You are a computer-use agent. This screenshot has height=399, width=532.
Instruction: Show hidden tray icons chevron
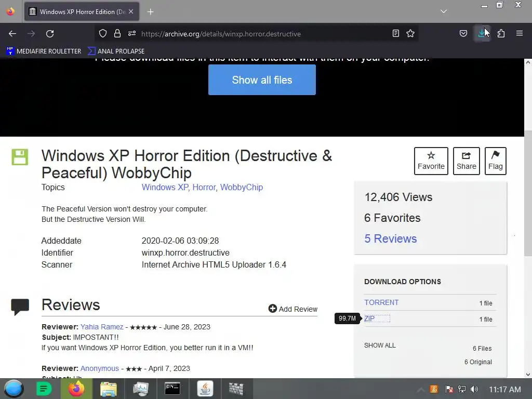tap(420, 390)
